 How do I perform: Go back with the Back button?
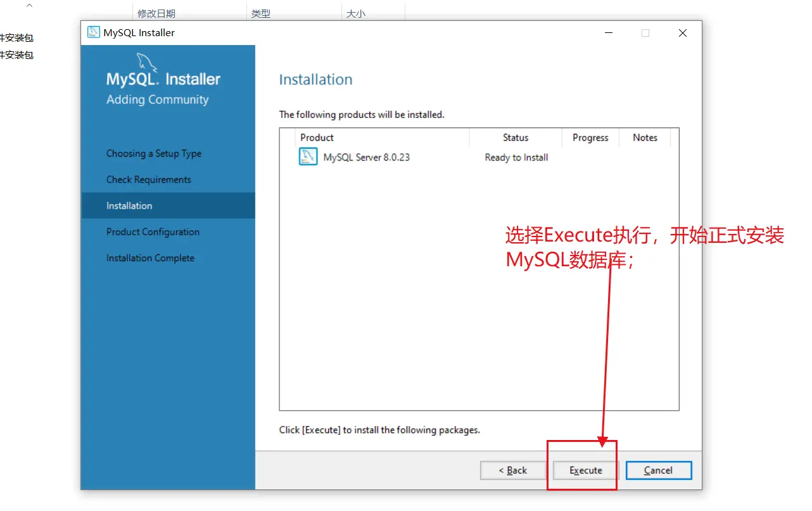click(513, 470)
